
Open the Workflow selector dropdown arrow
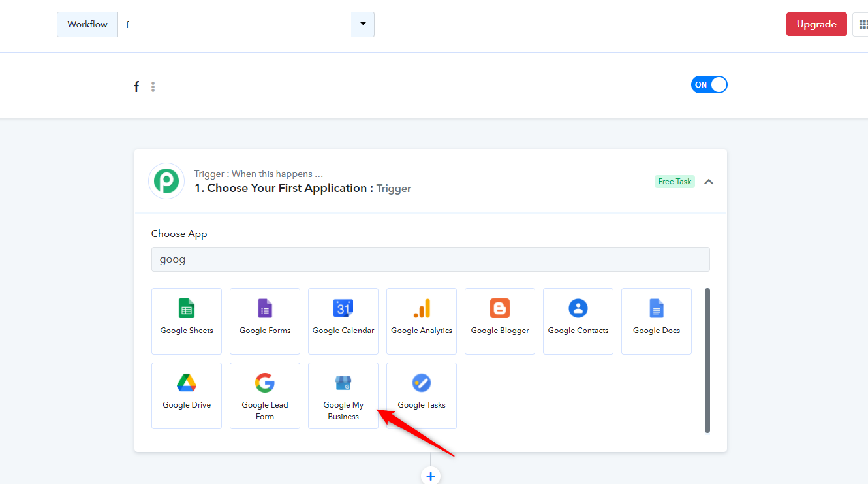coord(363,24)
